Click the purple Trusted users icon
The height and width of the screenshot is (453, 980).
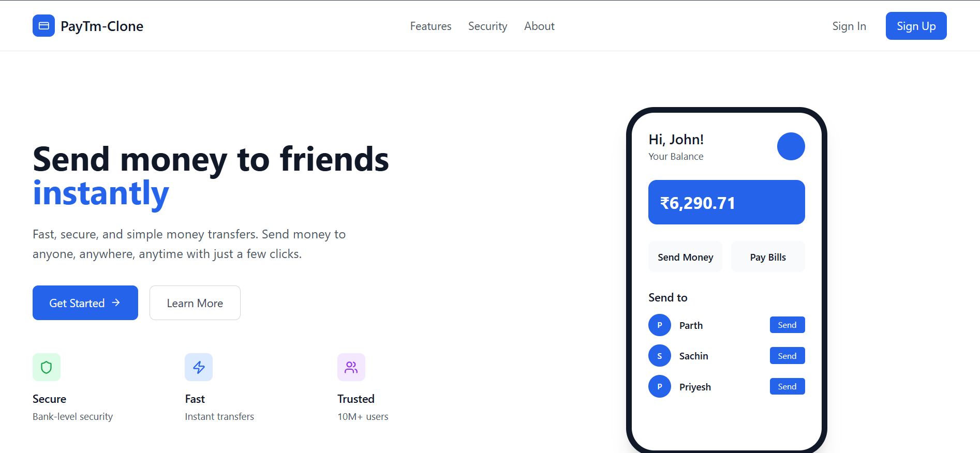tap(351, 367)
